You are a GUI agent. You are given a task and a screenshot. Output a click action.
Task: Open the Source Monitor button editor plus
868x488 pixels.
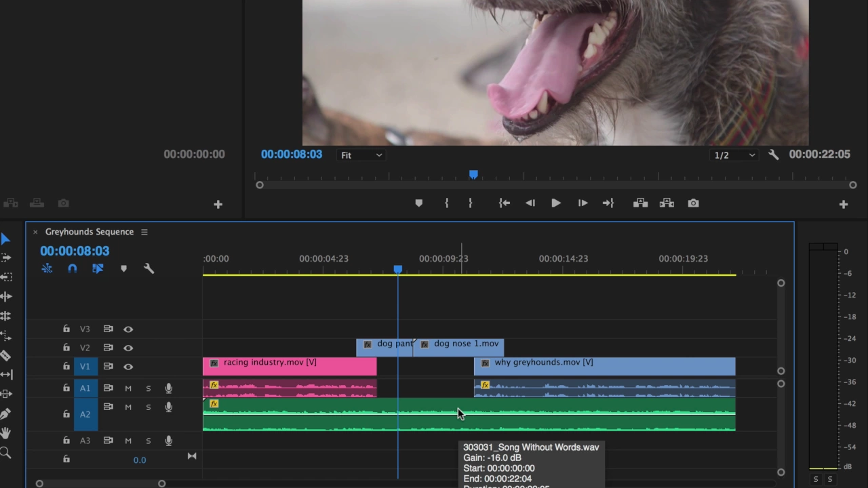click(218, 204)
